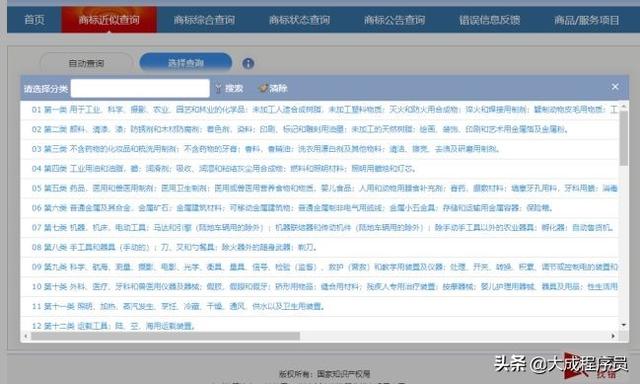
Task: Open the 首页 menu item
Action: 34,20
